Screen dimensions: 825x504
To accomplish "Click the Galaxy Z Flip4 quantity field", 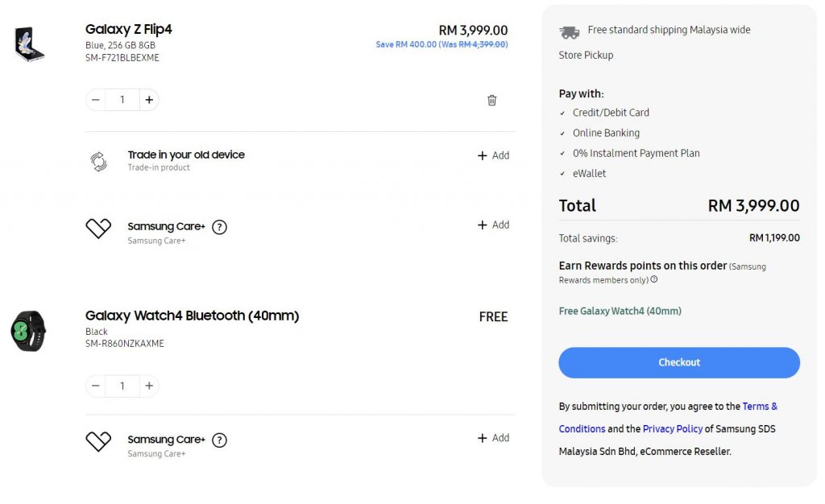I will tap(122, 100).
